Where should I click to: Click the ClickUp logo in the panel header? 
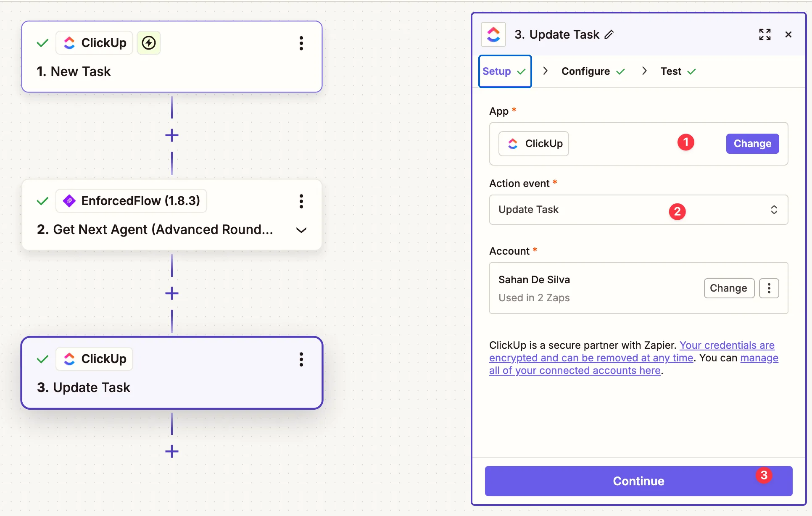pos(493,34)
